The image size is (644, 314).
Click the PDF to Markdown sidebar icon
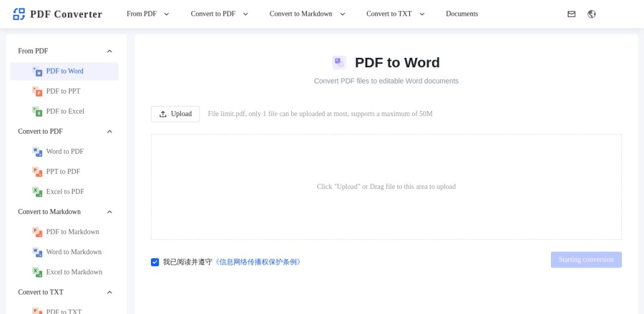point(37,232)
